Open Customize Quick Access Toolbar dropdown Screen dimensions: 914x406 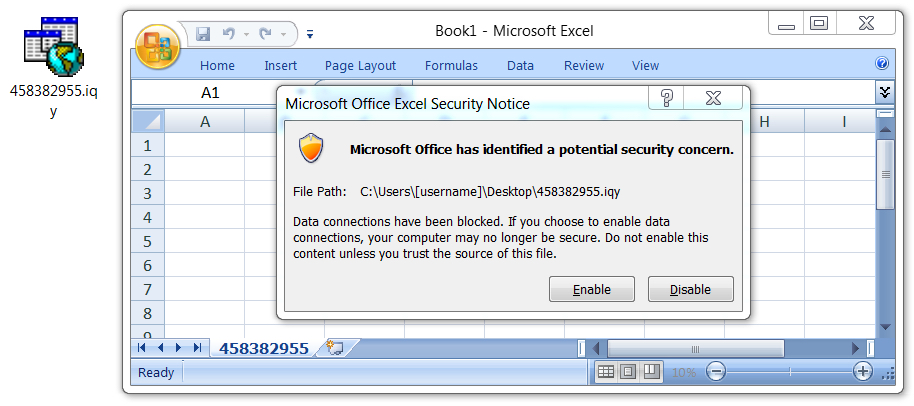tap(310, 34)
